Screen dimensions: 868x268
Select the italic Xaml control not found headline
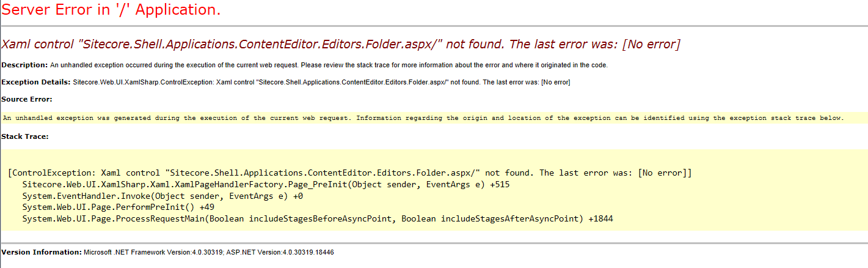341,45
